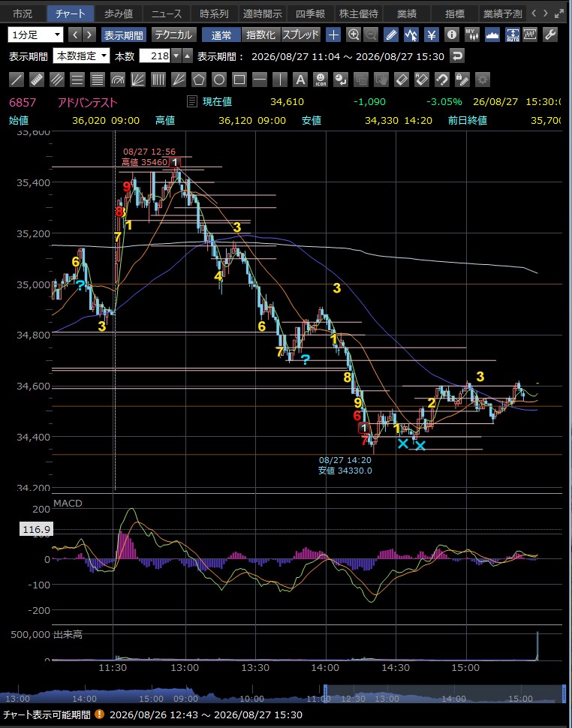The height and width of the screenshot is (728, 572).
Task: Select the ruler measurement tool
Action: (37, 80)
